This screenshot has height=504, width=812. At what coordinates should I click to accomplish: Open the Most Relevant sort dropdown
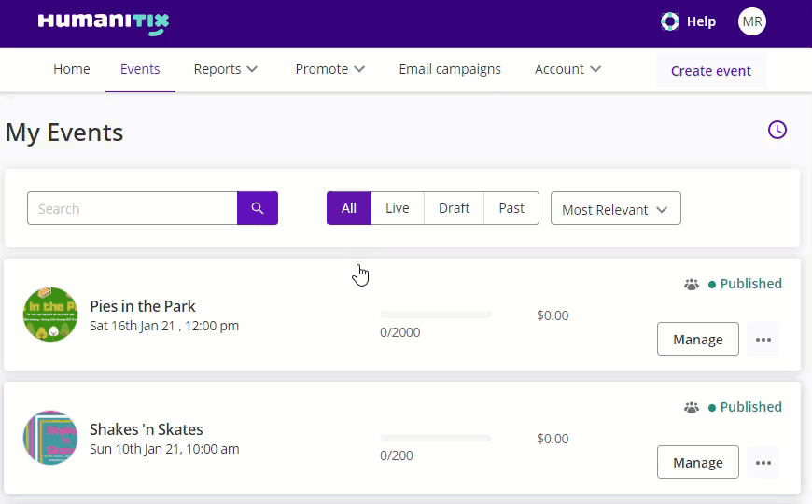coord(616,209)
